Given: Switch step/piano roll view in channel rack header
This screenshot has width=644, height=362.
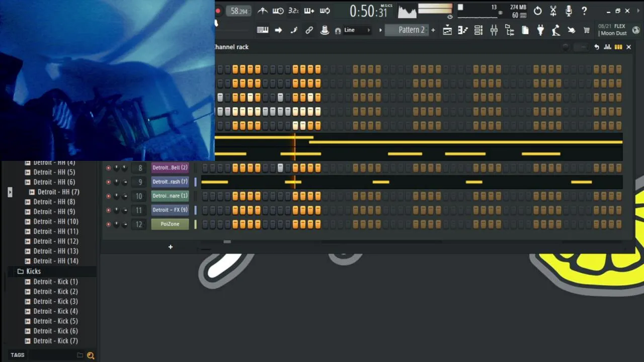Looking at the screenshot, I should 618,47.
